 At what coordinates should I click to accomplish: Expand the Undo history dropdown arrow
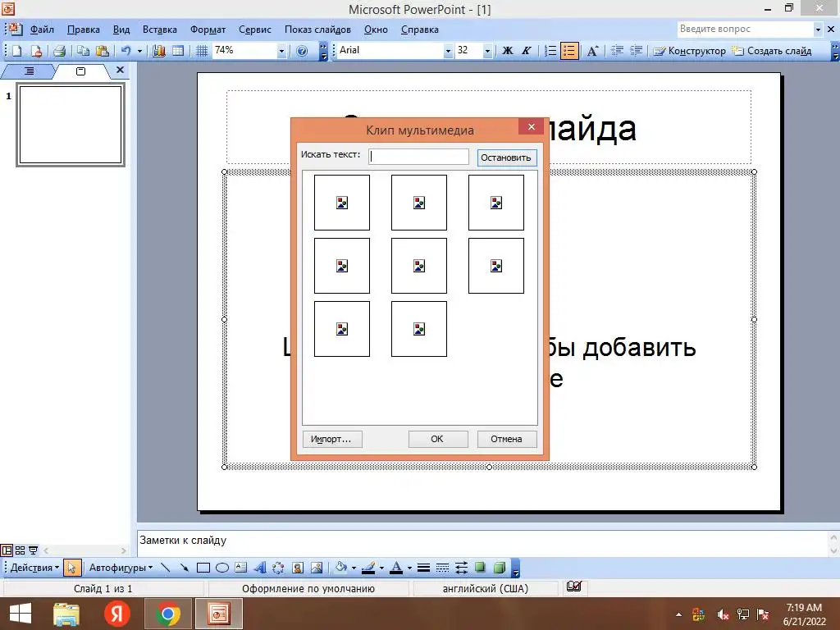tap(139, 51)
